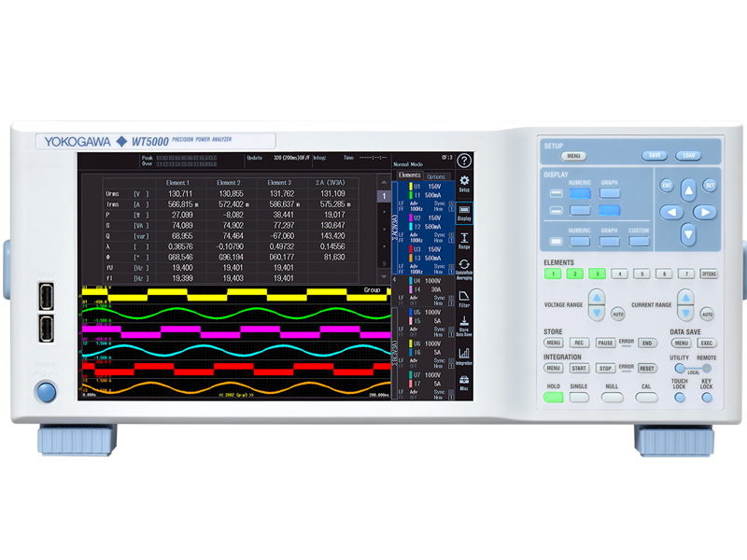
Task: Switch to the Elements tab on screen
Action: click(x=409, y=175)
